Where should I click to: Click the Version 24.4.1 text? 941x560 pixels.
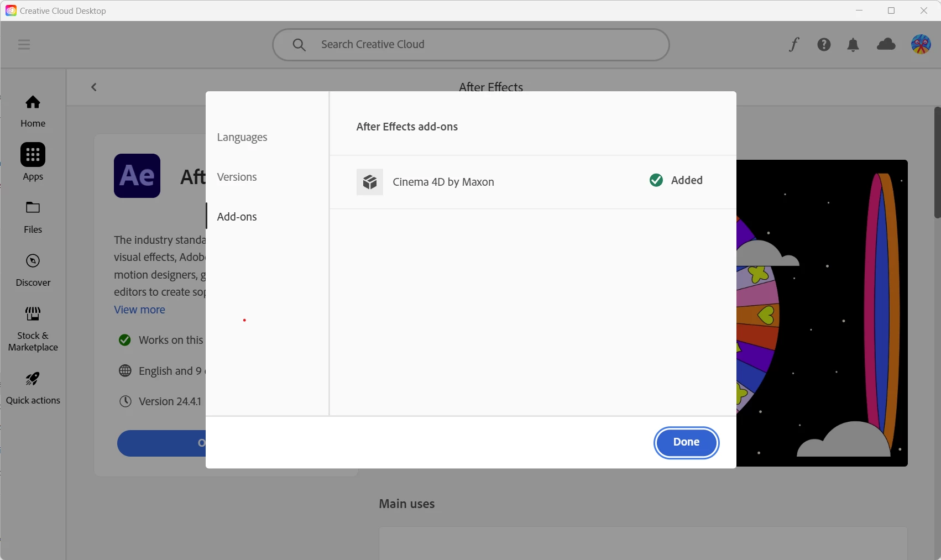pyautogui.click(x=170, y=401)
